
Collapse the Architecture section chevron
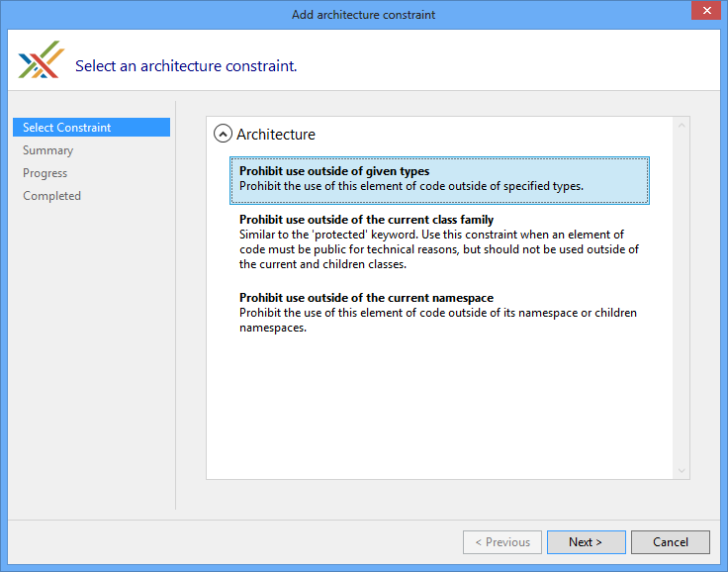[x=224, y=135]
